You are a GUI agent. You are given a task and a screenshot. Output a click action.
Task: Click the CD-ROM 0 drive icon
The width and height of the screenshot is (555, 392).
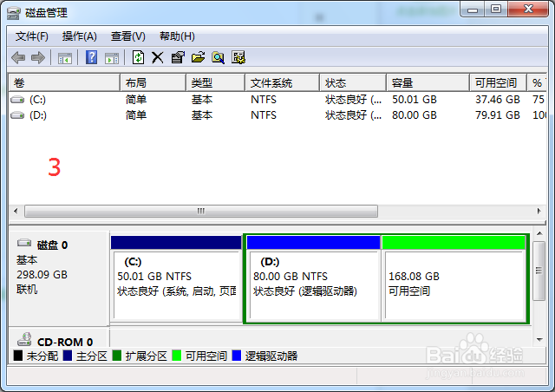tap(25, 339)
